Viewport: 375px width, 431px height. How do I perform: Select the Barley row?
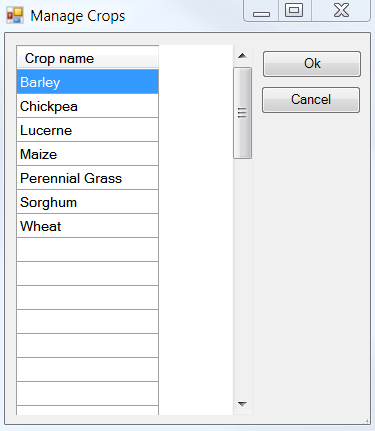[x=88, y=82]
